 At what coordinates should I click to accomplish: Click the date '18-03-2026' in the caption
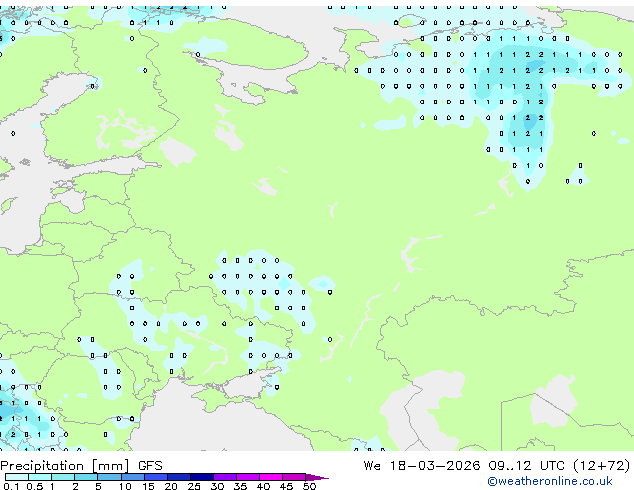click(435, 466)
